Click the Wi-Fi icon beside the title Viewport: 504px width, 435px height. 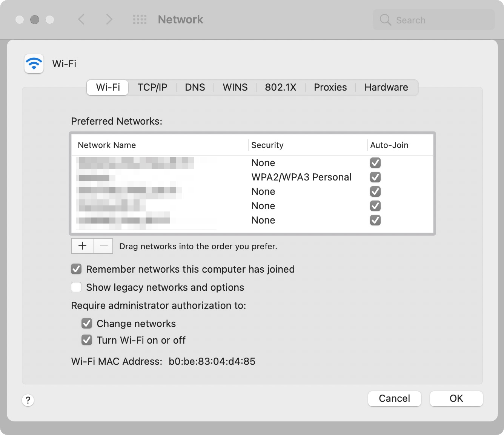click(34, 63)
